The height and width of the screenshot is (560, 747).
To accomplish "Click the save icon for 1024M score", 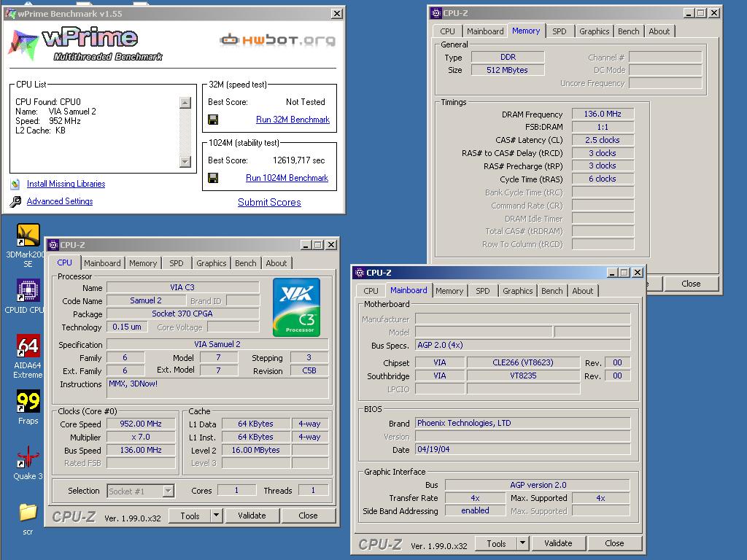I will [213, 178].
